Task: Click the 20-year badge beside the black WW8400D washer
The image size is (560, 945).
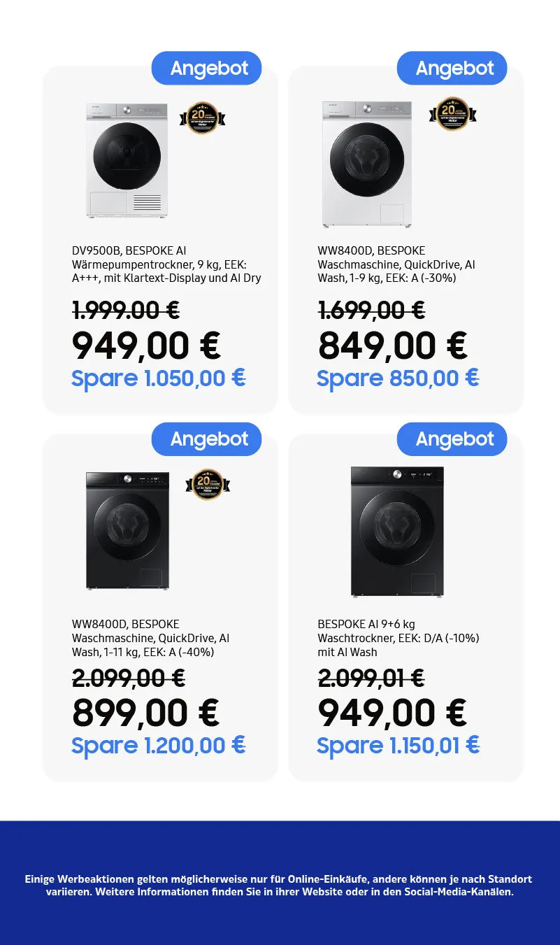Action: pos(207,484)
